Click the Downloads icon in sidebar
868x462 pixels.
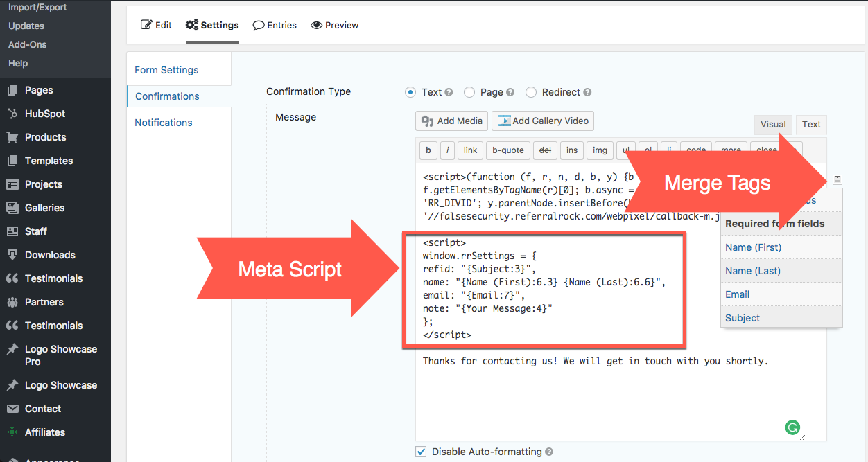pyautogui.click(x=12, y=255)
